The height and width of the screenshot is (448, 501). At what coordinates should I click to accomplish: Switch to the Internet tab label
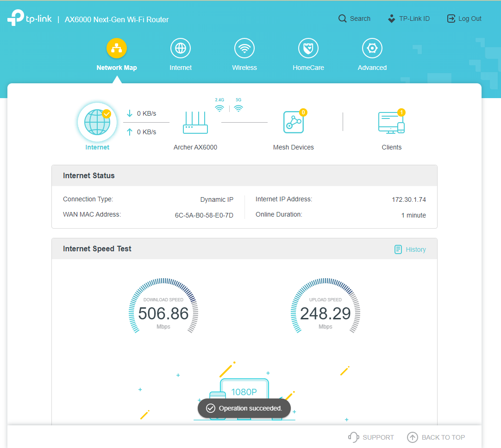181,68
